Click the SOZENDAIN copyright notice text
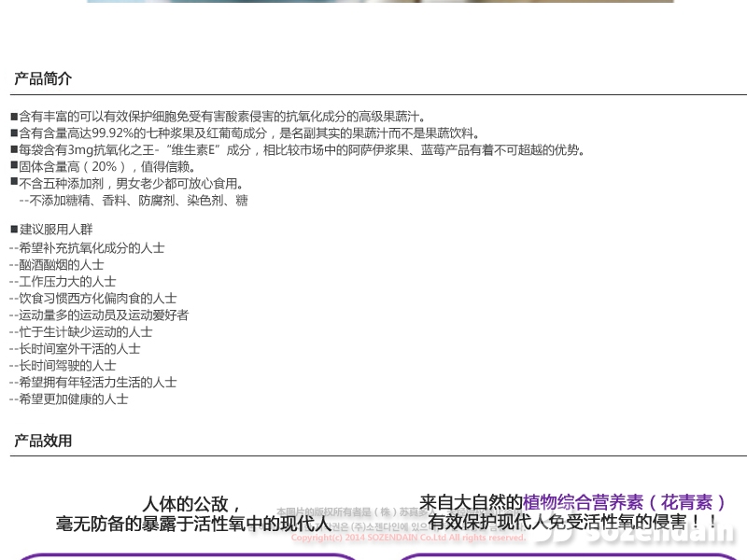The height and width of the screenshot is (560, 747). 408,538
